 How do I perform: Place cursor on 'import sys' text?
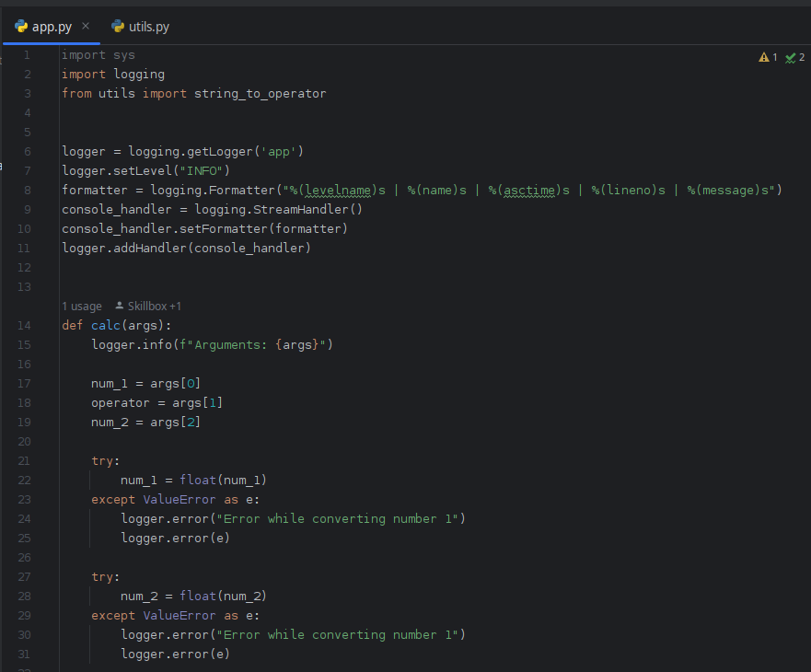click(x=98, y=55)
